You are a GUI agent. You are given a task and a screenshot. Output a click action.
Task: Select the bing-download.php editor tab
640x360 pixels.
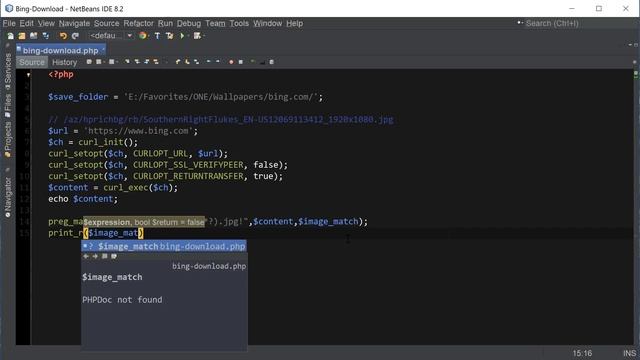[x=60, y=50]
